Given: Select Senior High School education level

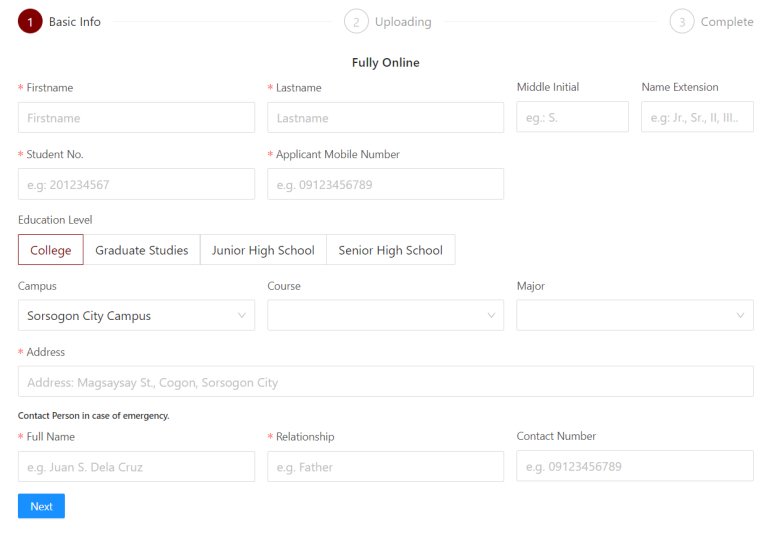Looking at the screenshot, I should point(390,250).
